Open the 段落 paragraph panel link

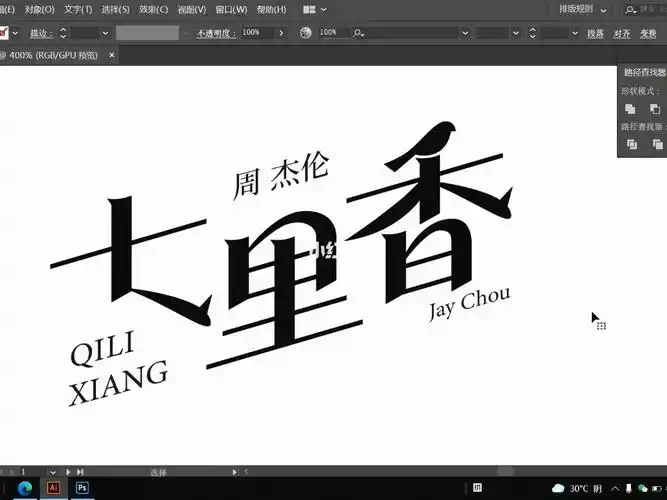click(595, 33)
